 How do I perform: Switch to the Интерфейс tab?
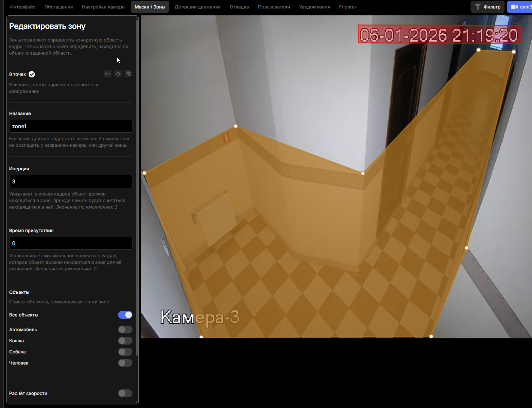[23, 7]
